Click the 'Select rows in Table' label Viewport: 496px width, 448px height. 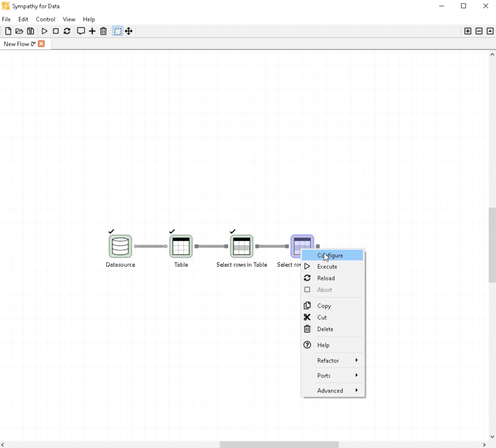(x=242, y=265)
